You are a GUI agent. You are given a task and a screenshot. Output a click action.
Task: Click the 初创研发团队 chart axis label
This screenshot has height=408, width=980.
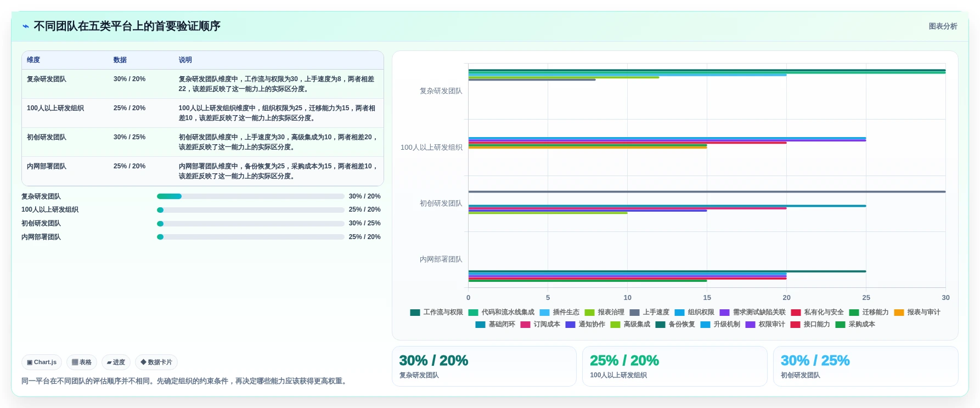pos(441,203)
